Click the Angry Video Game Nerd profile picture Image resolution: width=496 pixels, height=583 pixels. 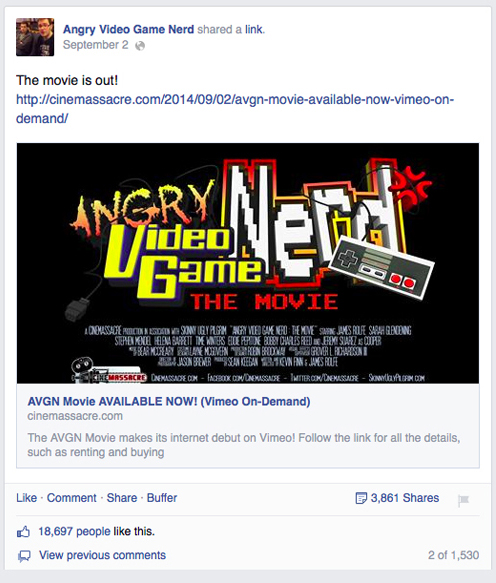point(35,37)
